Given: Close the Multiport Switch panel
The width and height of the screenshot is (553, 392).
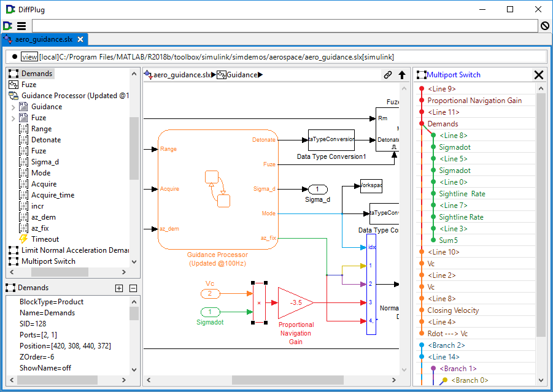Looking at the screenshot, I should tap(538, 75).
